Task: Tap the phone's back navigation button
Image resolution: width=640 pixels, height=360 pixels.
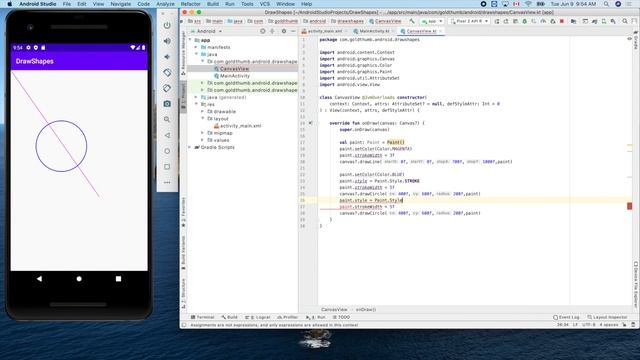Action: pos(39,279)
